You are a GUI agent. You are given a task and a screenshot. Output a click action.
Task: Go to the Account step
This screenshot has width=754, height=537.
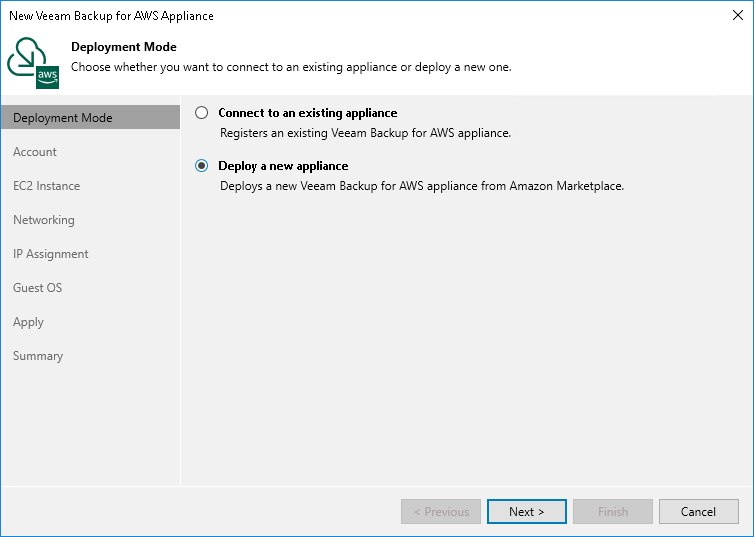(x=35, y=152)
